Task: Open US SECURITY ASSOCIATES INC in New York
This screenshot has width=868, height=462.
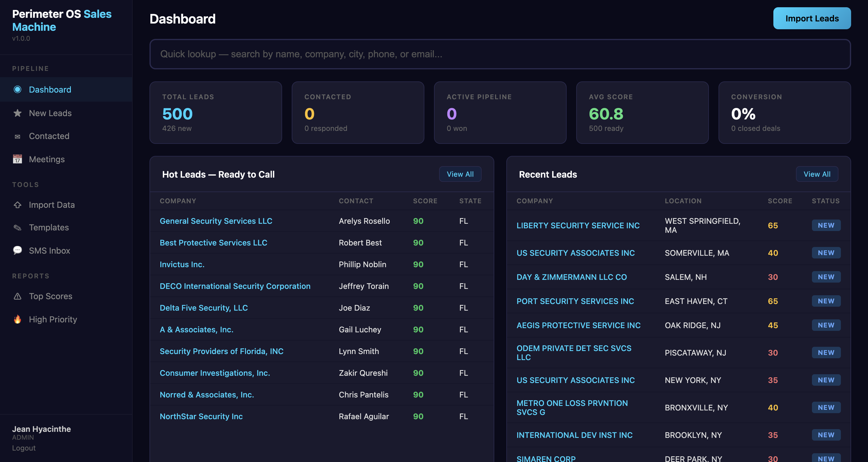Action: point(576,380)
